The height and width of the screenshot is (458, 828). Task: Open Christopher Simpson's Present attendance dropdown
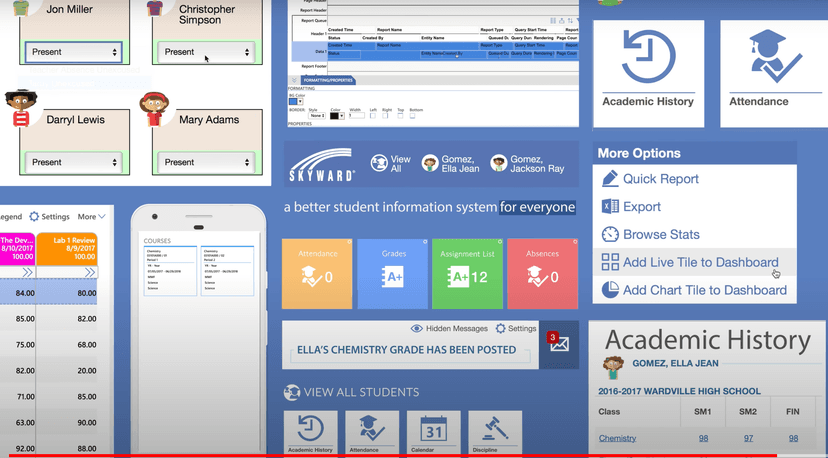(x=206, y=52)
